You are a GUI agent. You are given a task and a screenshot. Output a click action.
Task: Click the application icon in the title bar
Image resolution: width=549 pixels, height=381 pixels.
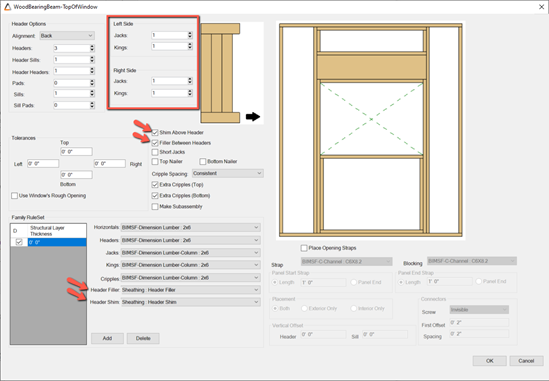tap(7, 7)
